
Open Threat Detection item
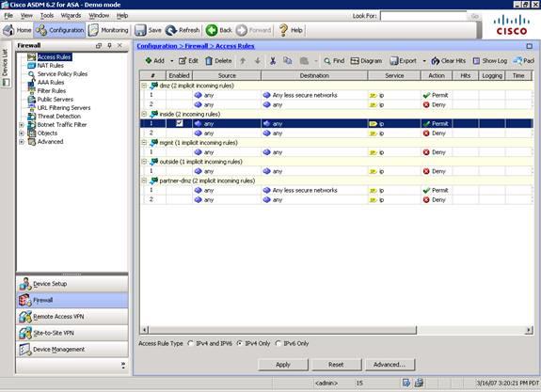59,117
